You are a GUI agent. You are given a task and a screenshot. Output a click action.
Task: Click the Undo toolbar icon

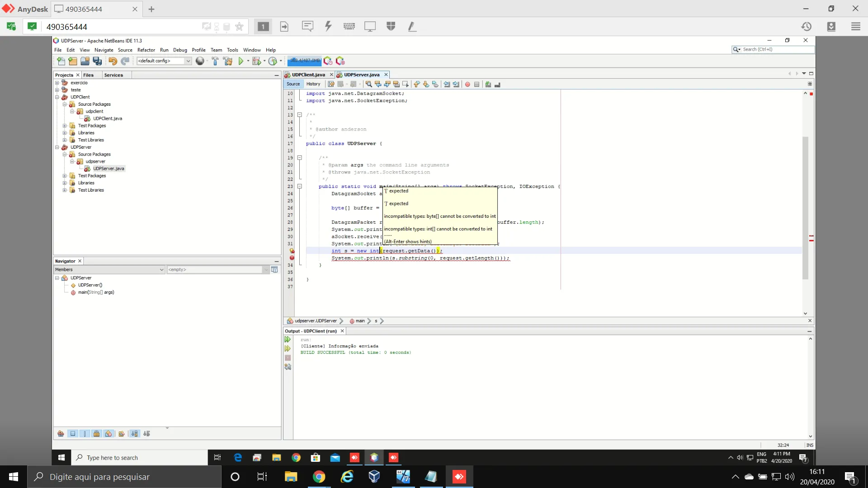(113, 61)
